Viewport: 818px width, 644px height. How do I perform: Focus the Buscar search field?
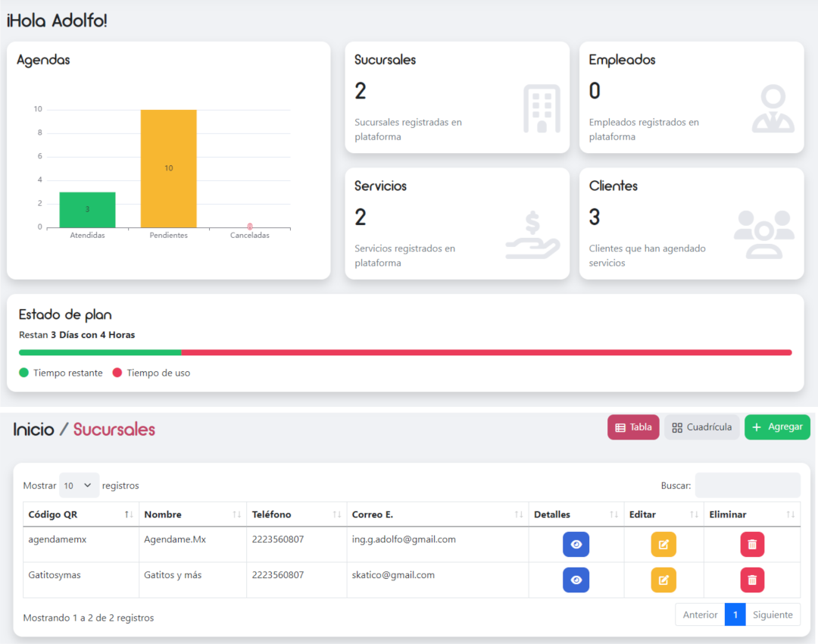click(x=747, y=485)
